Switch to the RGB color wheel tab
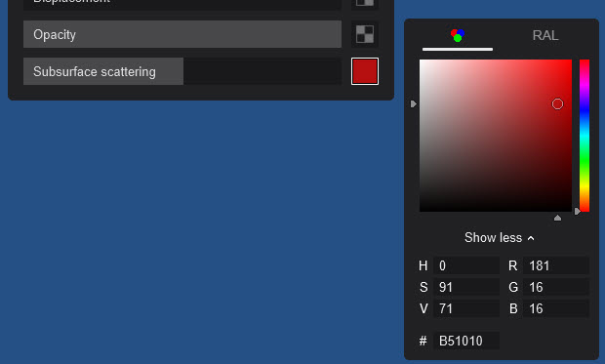605x364 pixels. (458, 35)
